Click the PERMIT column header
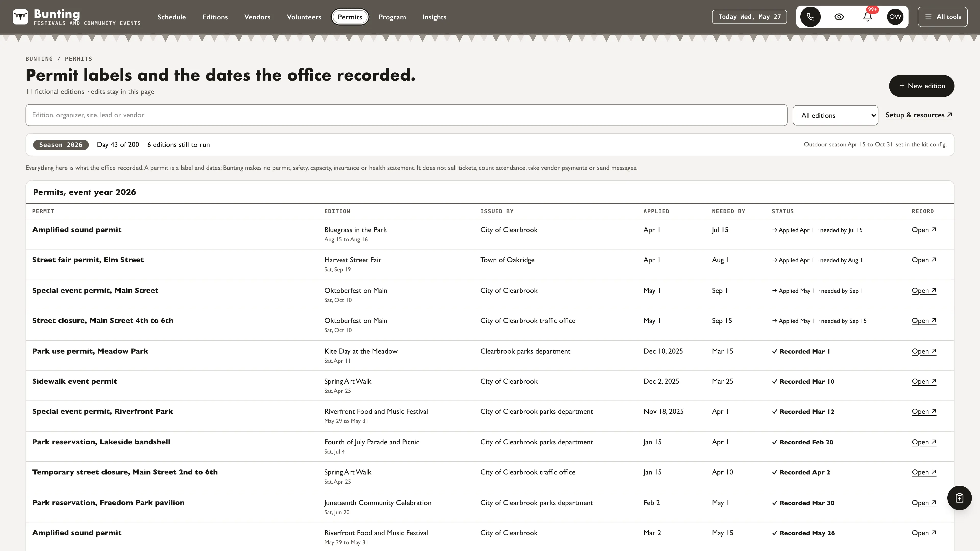Screen dimensions: 980x551 click(43, 211)
